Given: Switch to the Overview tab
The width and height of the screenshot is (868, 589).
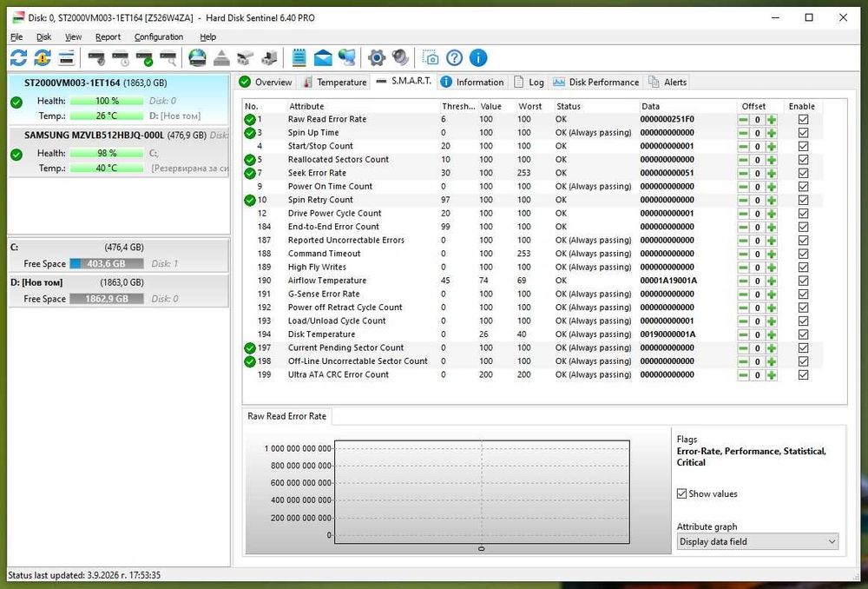Looking at the screenshot, I should [266, 82].
